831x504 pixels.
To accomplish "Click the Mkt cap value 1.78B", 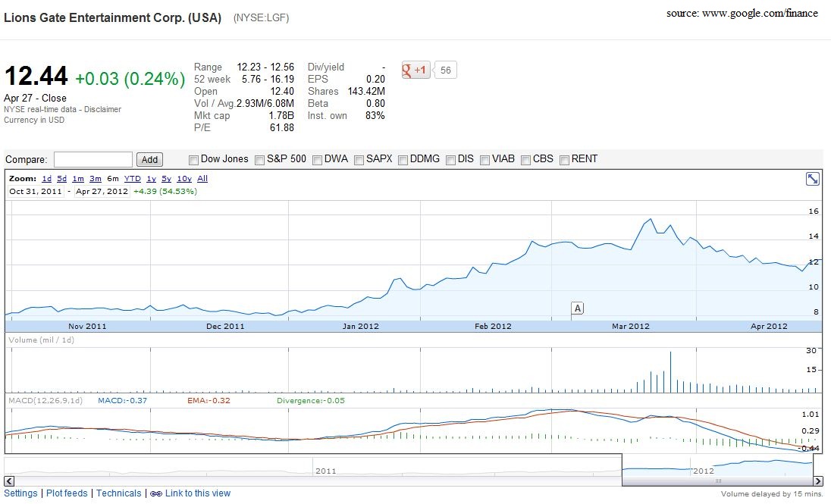I will click(x=281, y=115).
